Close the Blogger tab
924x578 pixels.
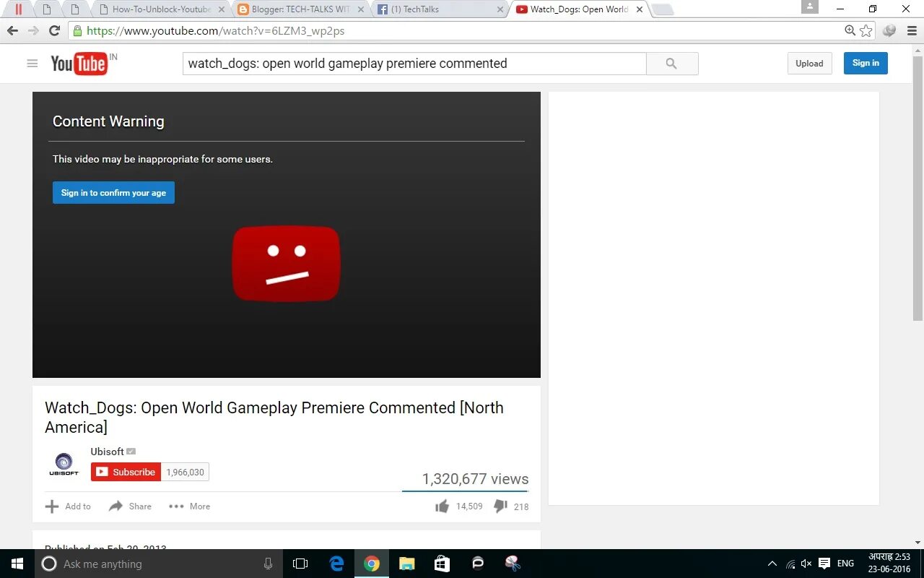pos(361,9)
